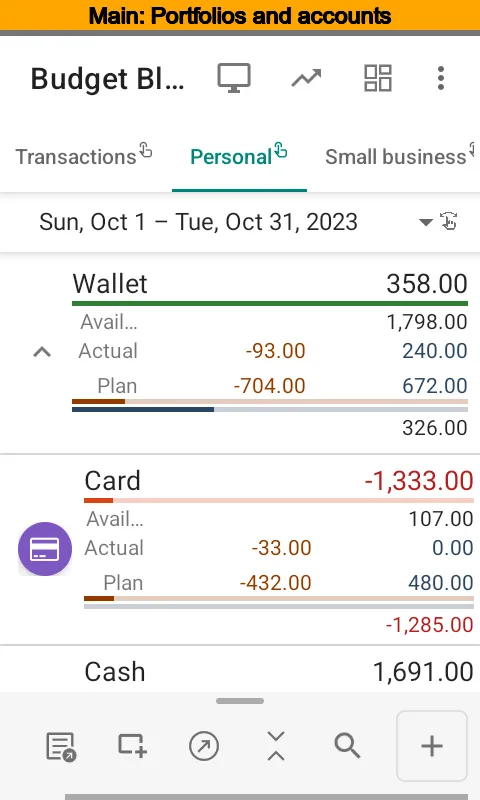
Task: Open the three-dot overflow menu
Action: [441, 78]
